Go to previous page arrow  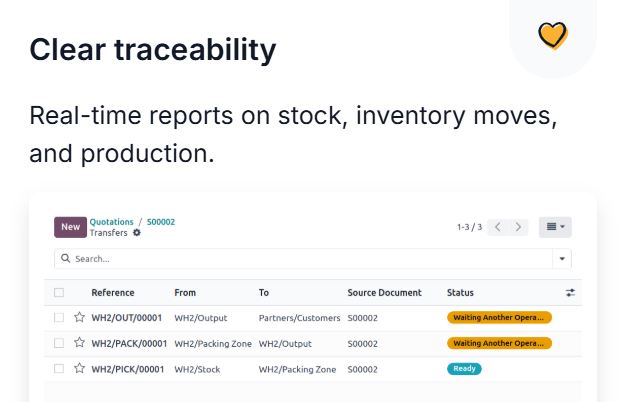tap(498, 227)
